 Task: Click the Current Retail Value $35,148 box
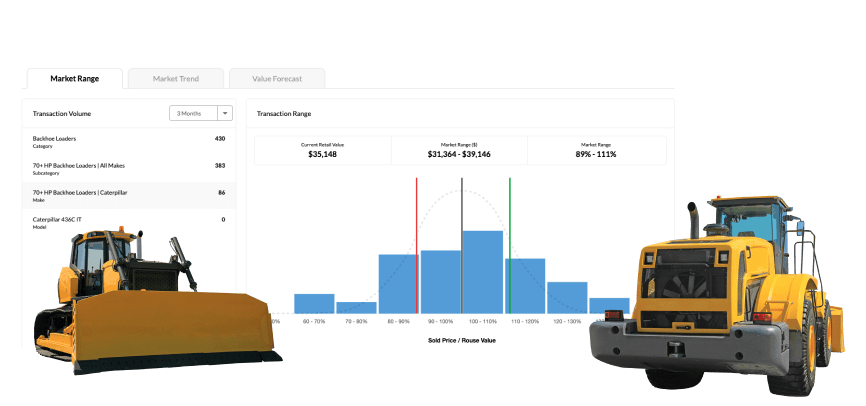coord(322,150)
